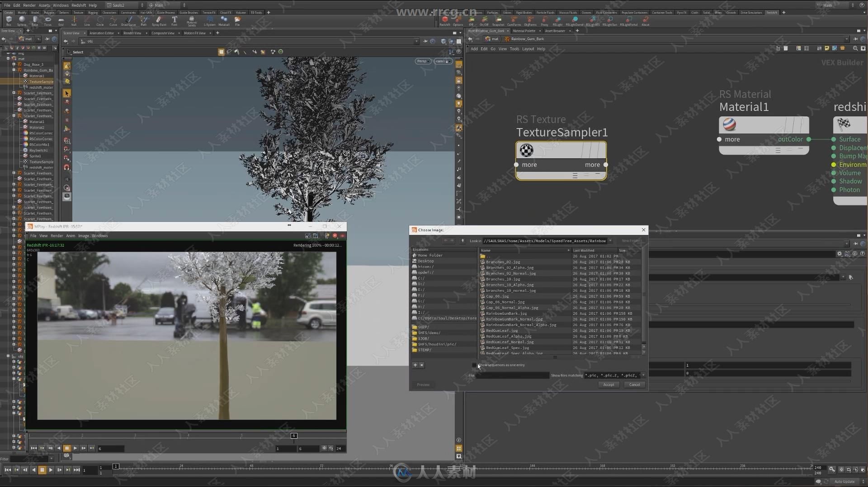Select the Font shelf tool
The height and width of the screenshot is (487, 868).
click(175, 21)
